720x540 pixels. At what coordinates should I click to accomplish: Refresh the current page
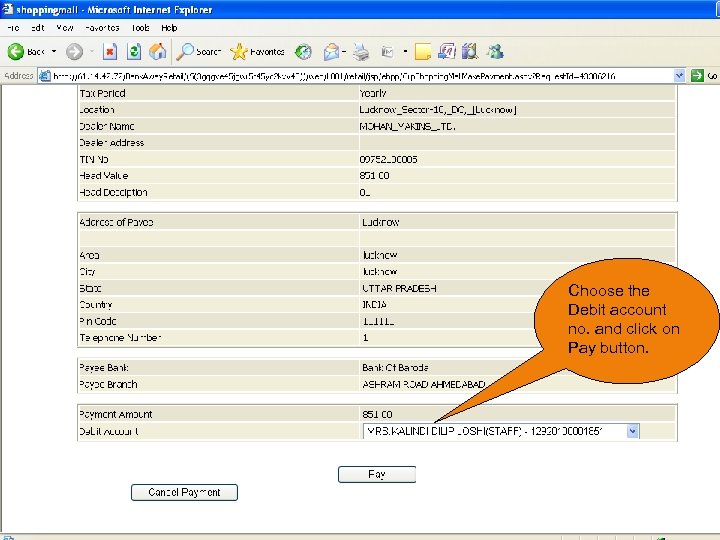tap(134, 51)
